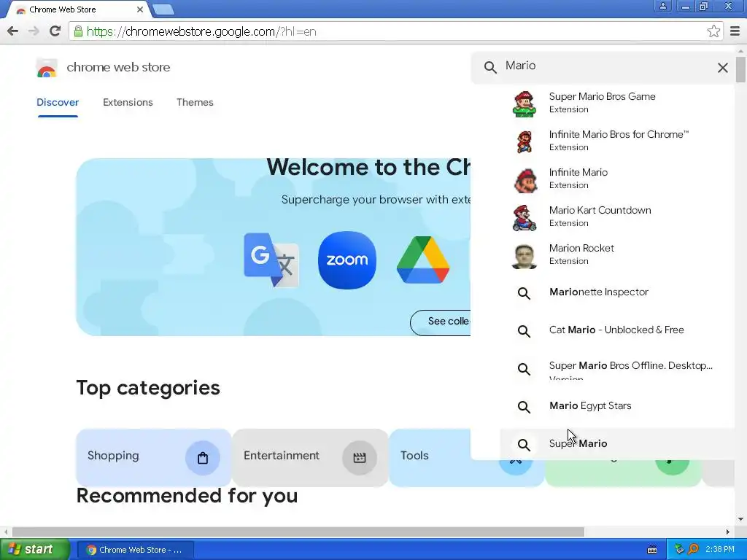Click the green padlock security icon
This screenshot has width=747, height=560.
(78, 31)
